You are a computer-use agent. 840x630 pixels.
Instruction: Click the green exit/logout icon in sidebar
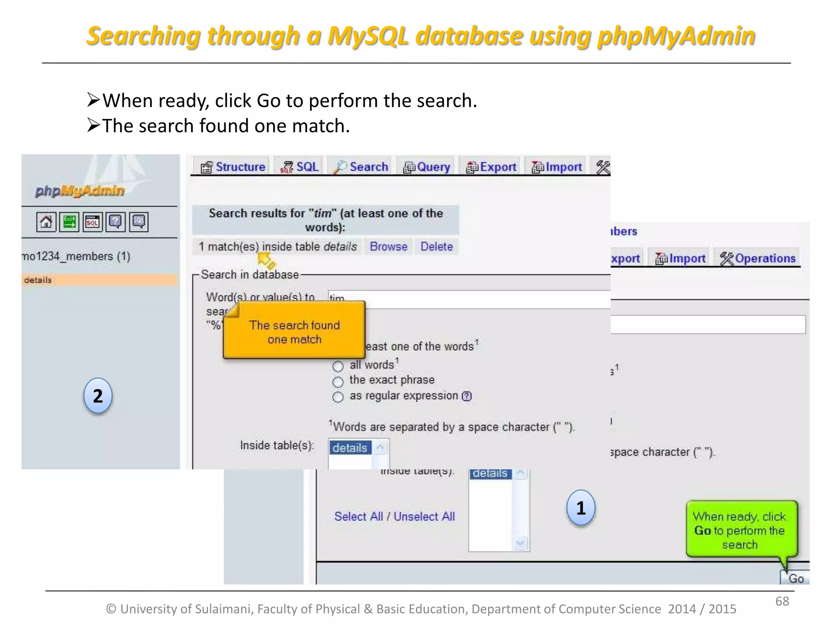click(x=69, y=222)
